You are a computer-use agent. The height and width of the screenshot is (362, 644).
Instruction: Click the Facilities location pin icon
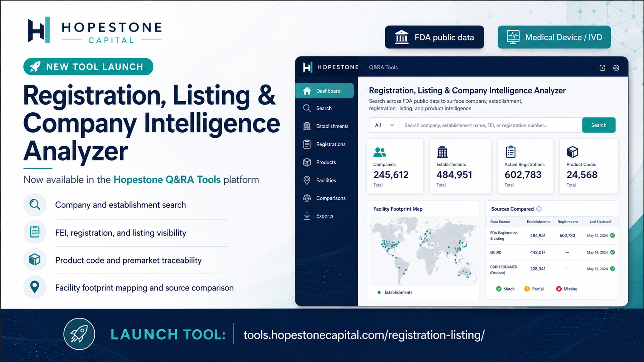pyautogui.click(x=307, y=180)
